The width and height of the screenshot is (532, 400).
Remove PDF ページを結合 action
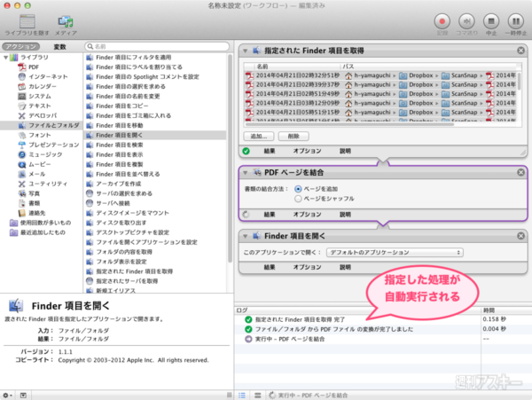pos(520,172)
